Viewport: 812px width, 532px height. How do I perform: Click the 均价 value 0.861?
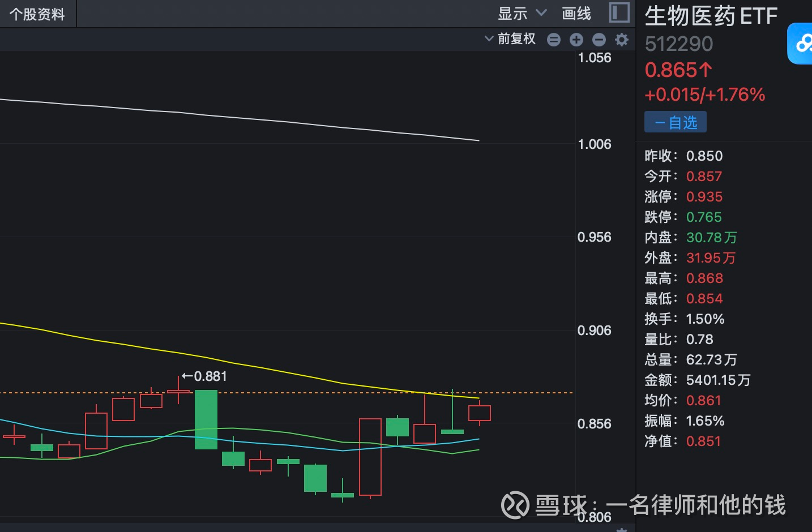(x=703, y=400)
